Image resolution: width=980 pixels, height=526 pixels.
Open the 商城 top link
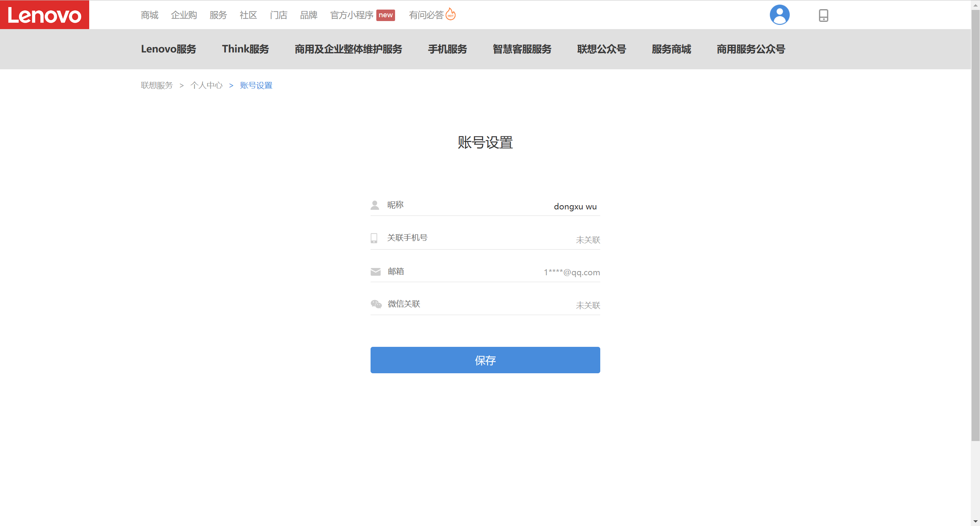click(149, 15)
